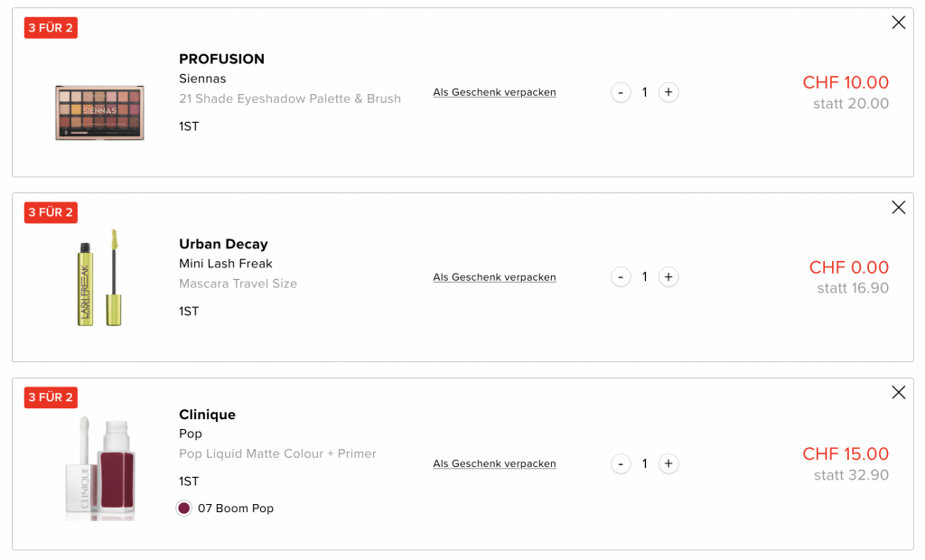The image size is (925, 560).
Task: Open the Urban Decay brand title
Action: coord(223,244)
